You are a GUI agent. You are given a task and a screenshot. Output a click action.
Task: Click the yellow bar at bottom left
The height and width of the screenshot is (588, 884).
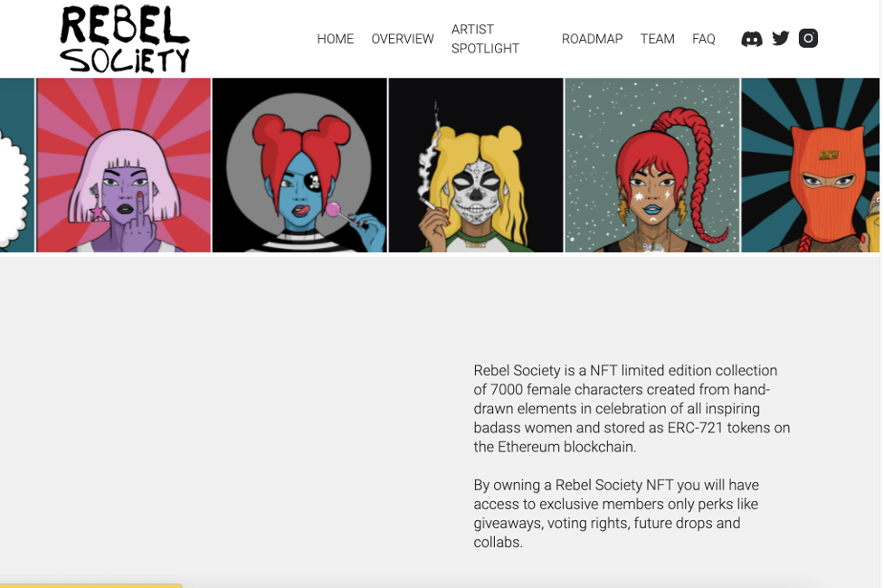coord(90,586)
